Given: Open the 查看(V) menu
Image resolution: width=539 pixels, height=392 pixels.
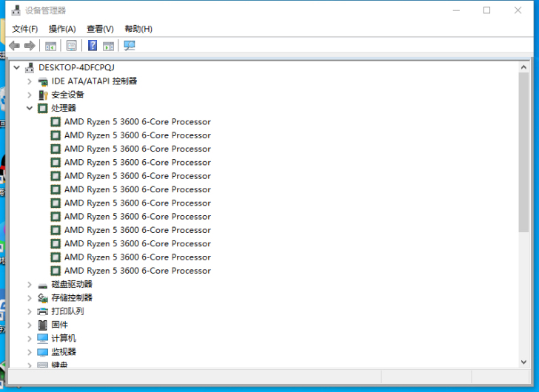Looking at the screenshot, I should pos(100,29).
